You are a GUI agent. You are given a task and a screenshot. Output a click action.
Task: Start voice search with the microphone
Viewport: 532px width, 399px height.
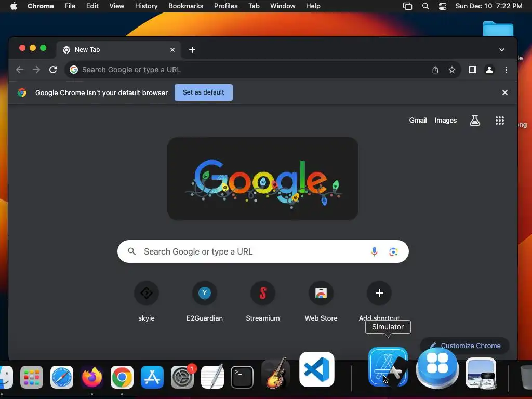click(x=374, y=252)
